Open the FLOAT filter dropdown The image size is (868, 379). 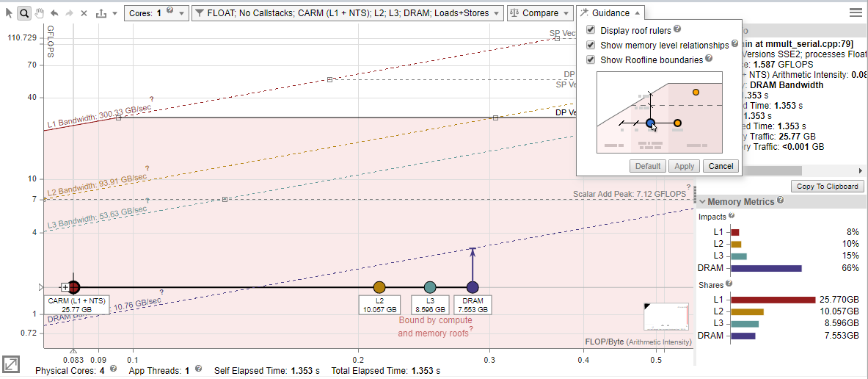(x=348, y=12)
